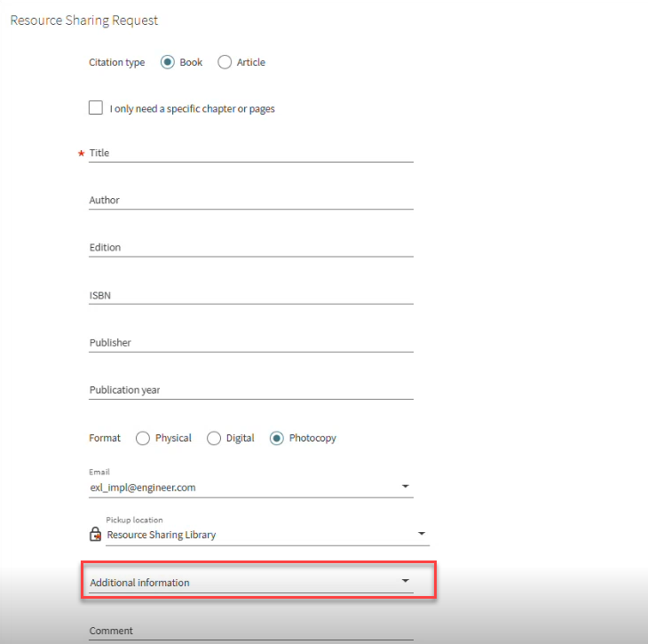Viewport: 648px width, 644px height.
Task: Click into the ISBN input field
Action: (x=251, y=295)
